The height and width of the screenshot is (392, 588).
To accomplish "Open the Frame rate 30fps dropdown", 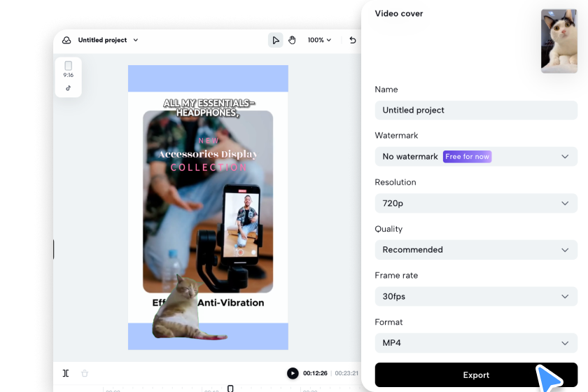I will (x=476, y=296).
